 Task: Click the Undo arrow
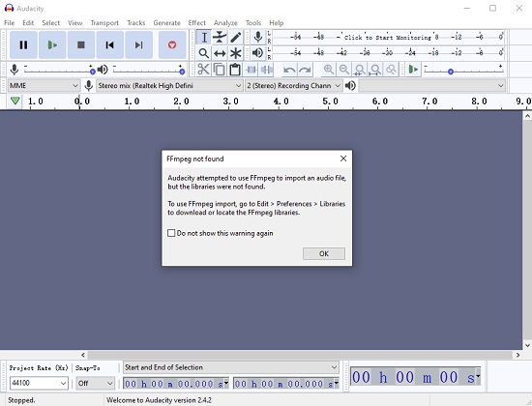point(289,70)
